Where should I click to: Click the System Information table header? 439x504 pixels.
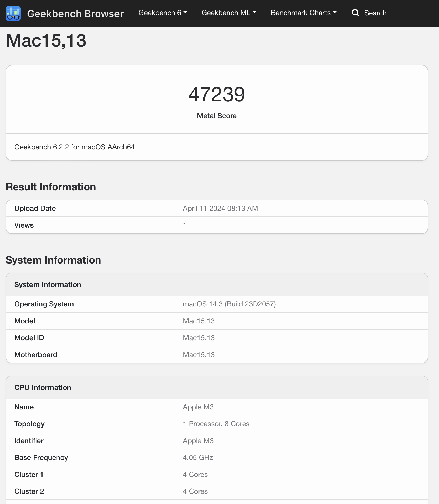click(x=48, y=285)
